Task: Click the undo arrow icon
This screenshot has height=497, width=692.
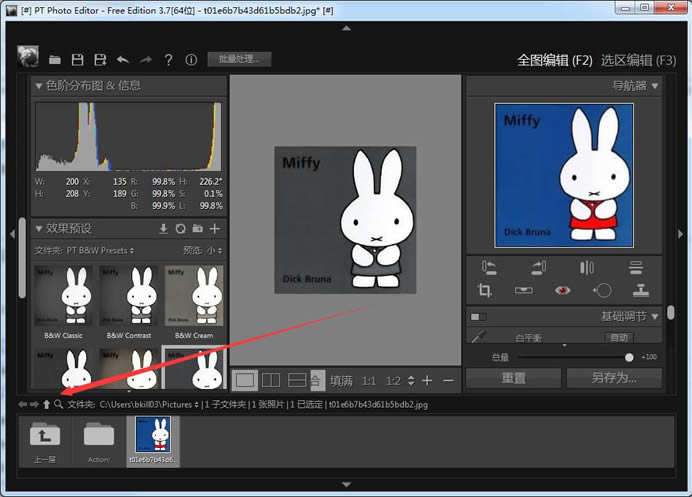Action: [x=122, y=60]
